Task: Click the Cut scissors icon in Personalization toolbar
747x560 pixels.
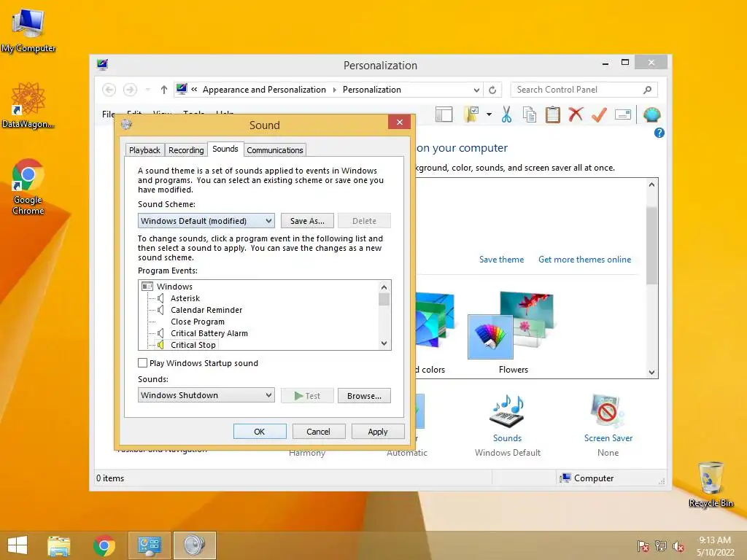Action: (506, 114)
